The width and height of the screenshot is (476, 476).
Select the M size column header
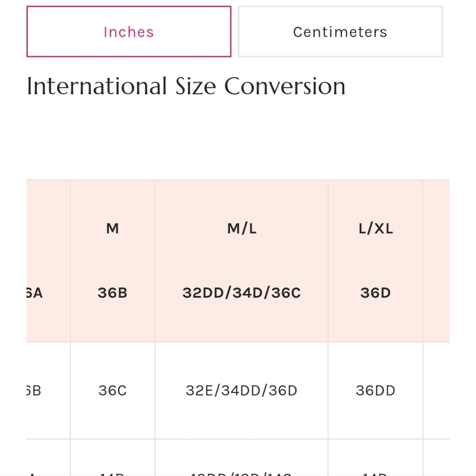(112, 228)
